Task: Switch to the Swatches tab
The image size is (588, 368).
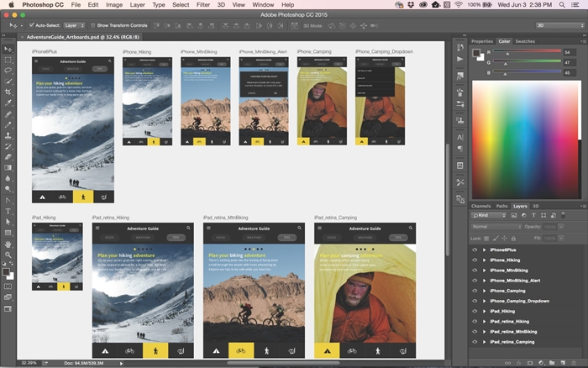Action: [x=525, y=41]
